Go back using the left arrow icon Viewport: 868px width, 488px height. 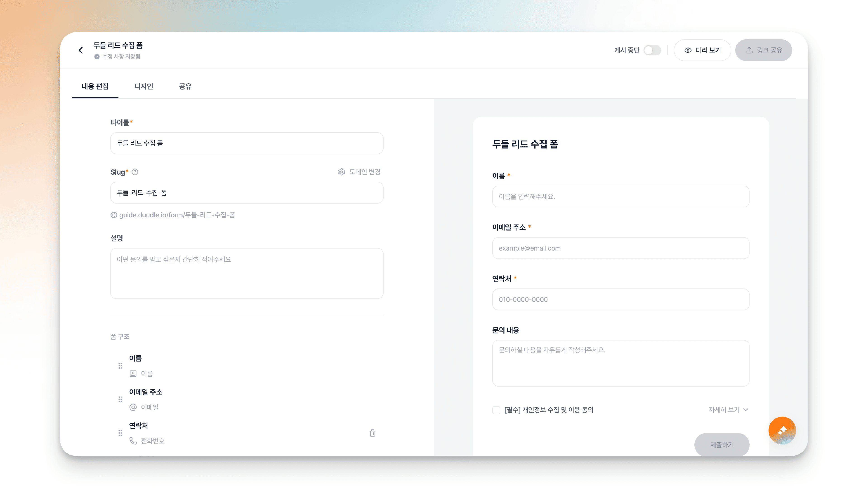[81, 50]
